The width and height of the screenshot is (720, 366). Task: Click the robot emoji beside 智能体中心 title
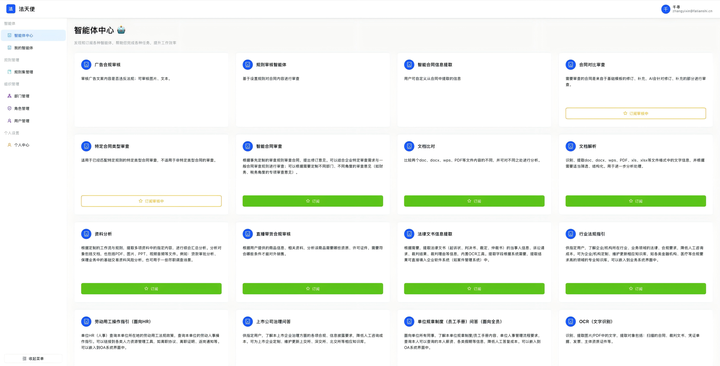tap(121, 30)
